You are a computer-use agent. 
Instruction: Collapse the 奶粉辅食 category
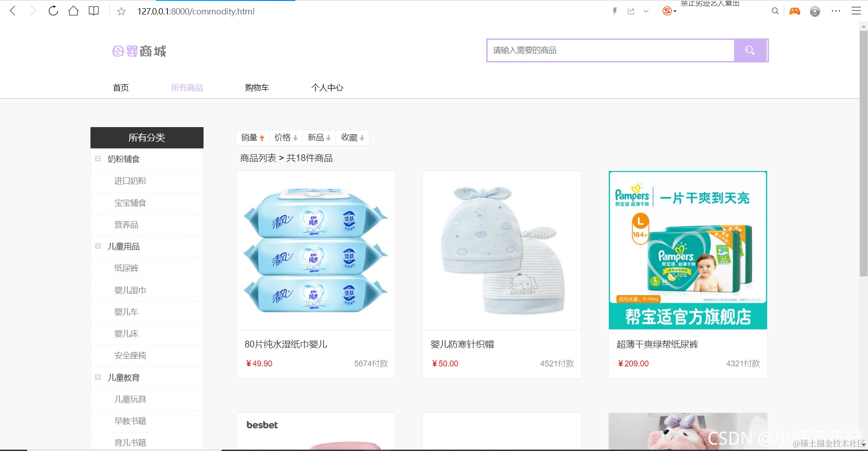98,159
